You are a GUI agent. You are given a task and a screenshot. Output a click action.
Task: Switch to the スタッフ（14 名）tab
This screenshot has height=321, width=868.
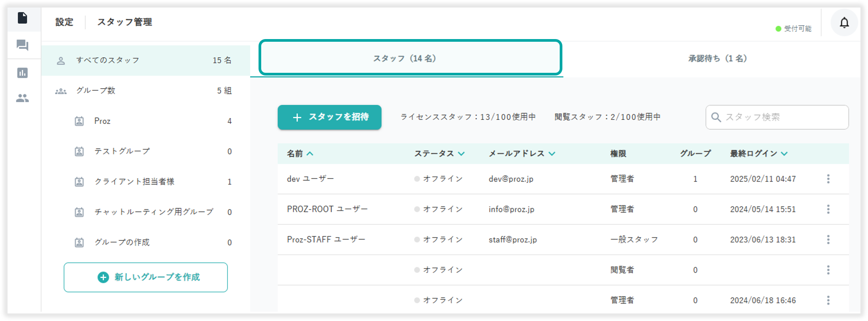(410, 58)
